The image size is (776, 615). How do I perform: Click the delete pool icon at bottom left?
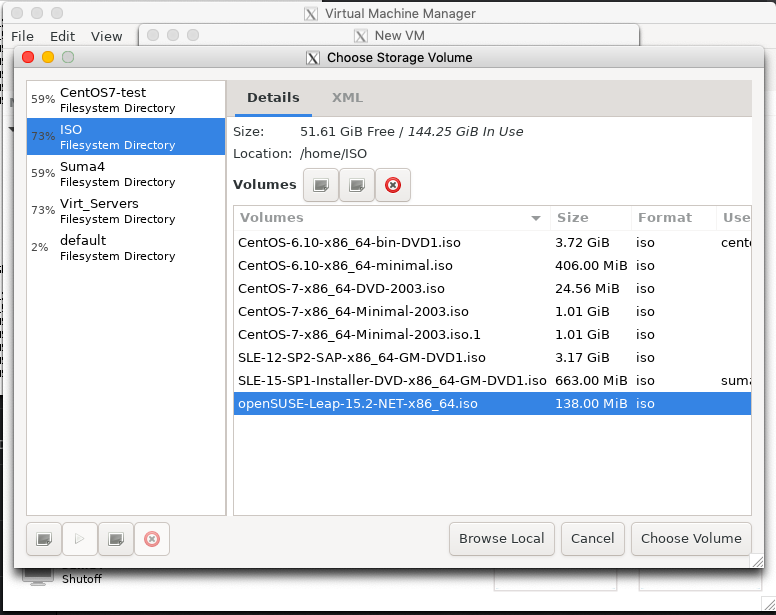(x=152, y=539)
